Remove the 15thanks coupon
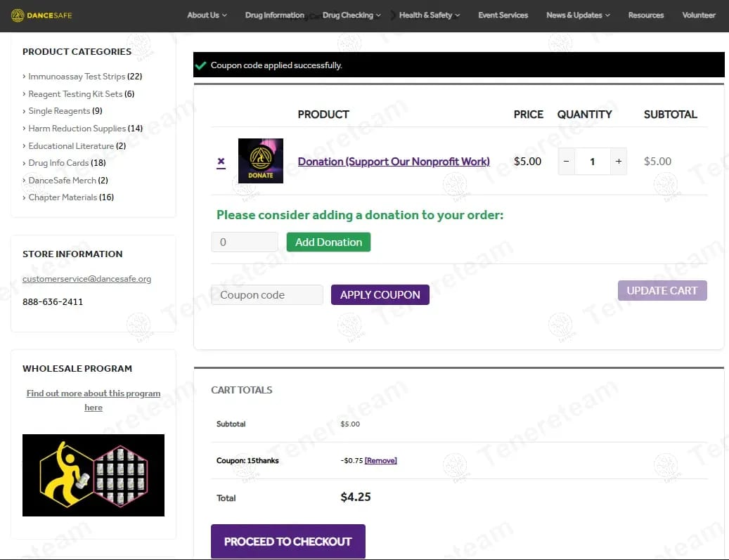This screenshot has width=729, height=560. [x=380, y=460]
